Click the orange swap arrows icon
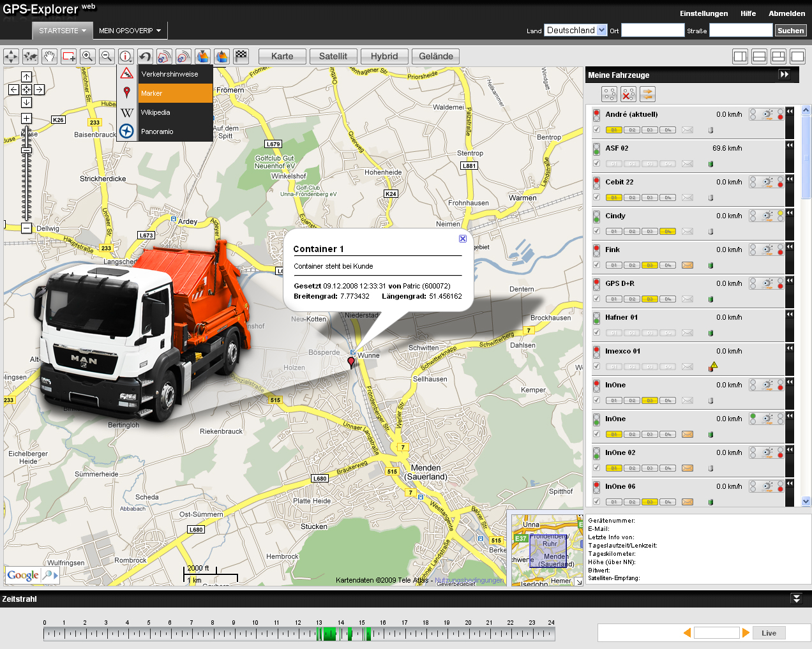Viewport: 812px width, 649px height. tap(647, 94)
